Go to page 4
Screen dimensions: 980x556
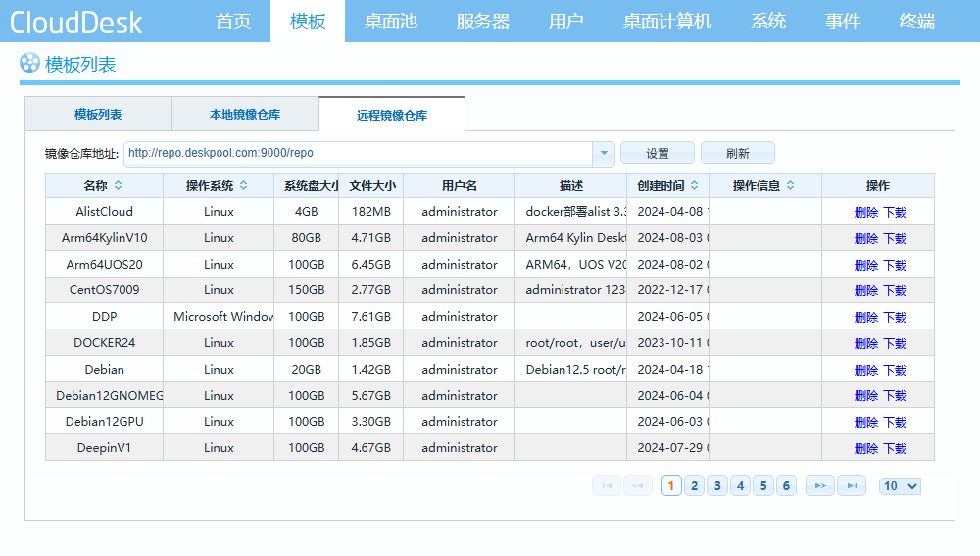741,486
